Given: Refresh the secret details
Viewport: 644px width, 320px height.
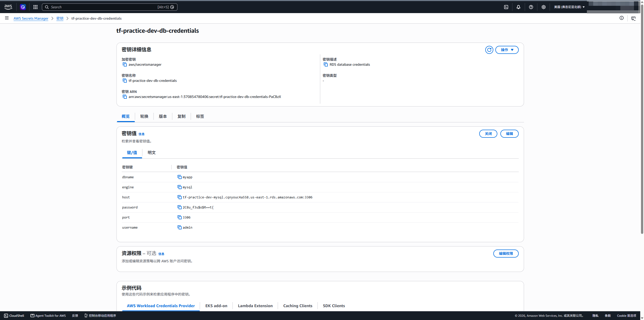Looking at the screenshot, I should [489, 50].
